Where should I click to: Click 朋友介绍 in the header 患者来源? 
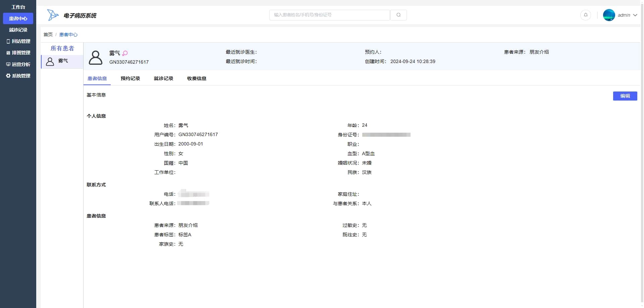click(x=539, y=52)
